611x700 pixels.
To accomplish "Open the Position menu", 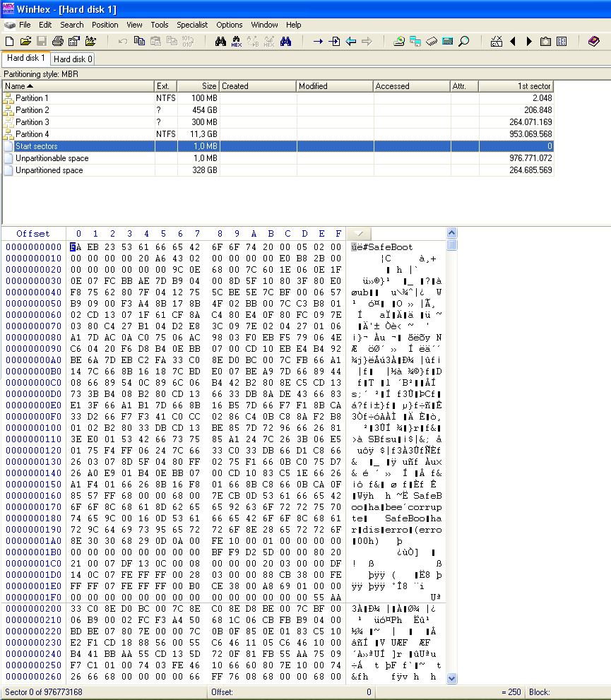I will tap(105, 25).
